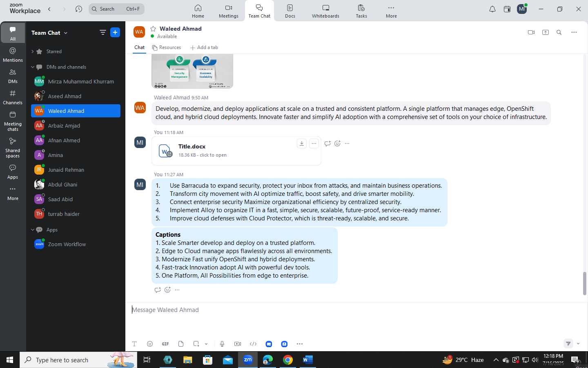Add emoji reaction to the Title.docx message

tap(337, 143)
